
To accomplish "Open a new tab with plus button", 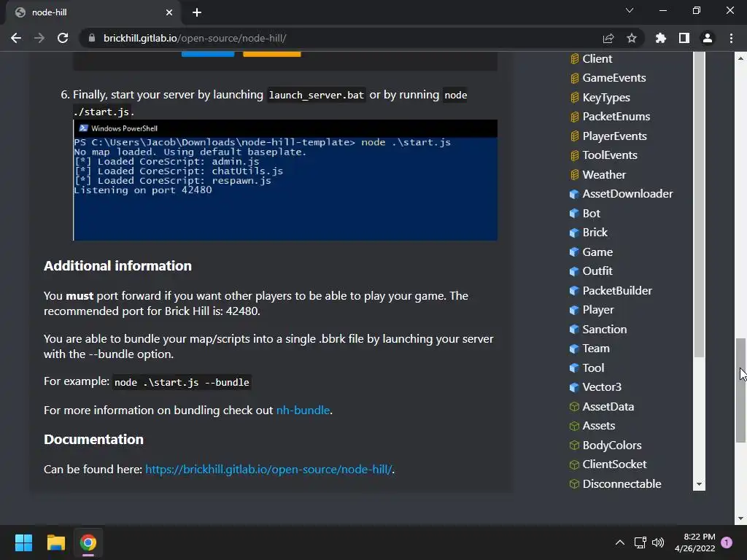I will [197, 12].
